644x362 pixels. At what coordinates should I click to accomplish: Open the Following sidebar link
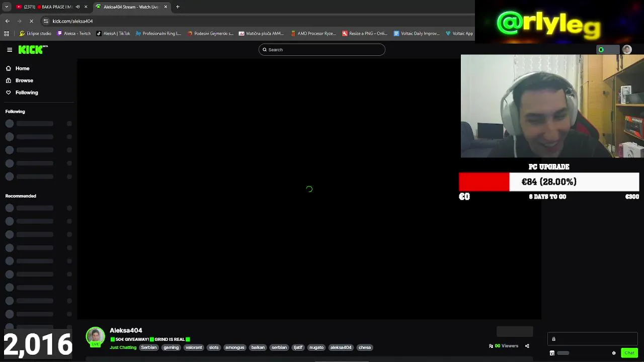(27, 93)
